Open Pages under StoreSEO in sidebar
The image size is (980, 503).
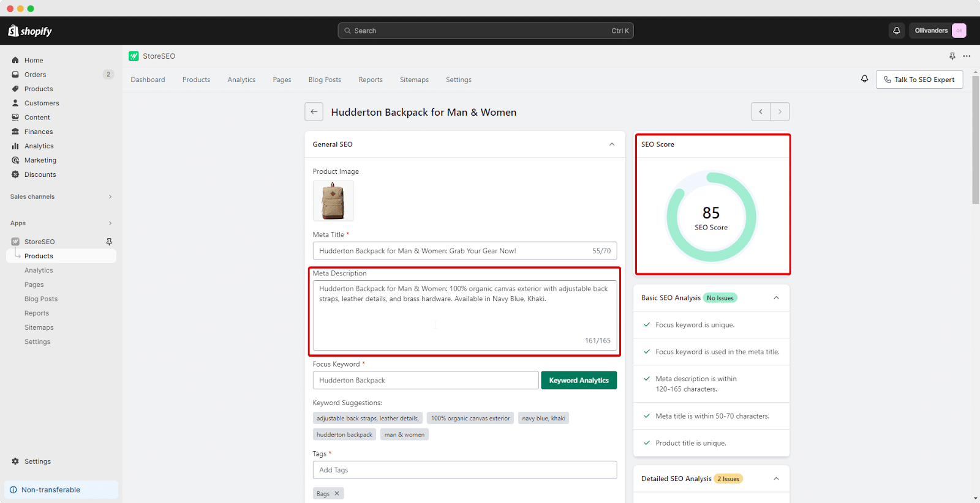(34, 285)
